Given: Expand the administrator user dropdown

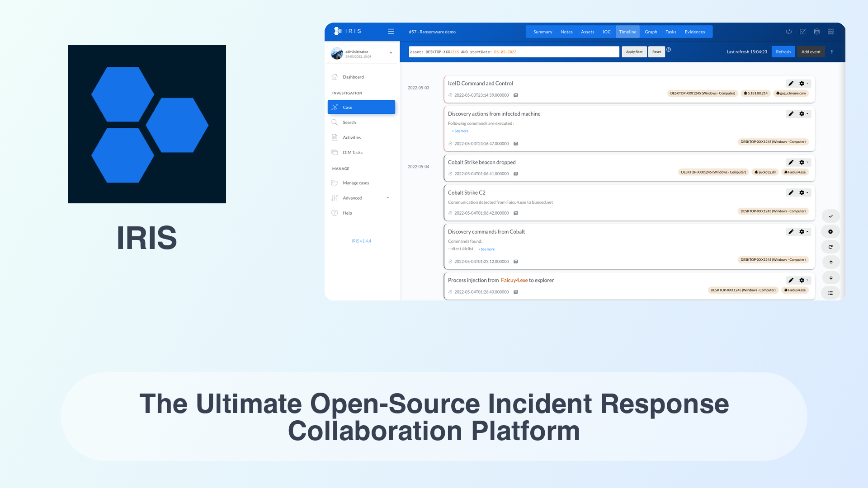Looking at the screenshot, I should tap(391, 54).
